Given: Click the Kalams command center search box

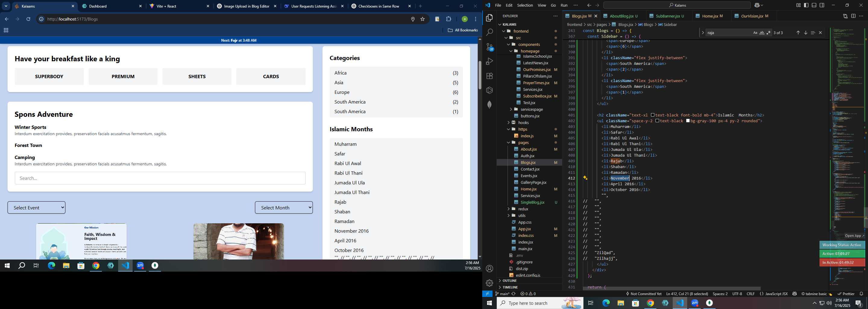Looking at the screenshot, I should [x=677, y=5].
